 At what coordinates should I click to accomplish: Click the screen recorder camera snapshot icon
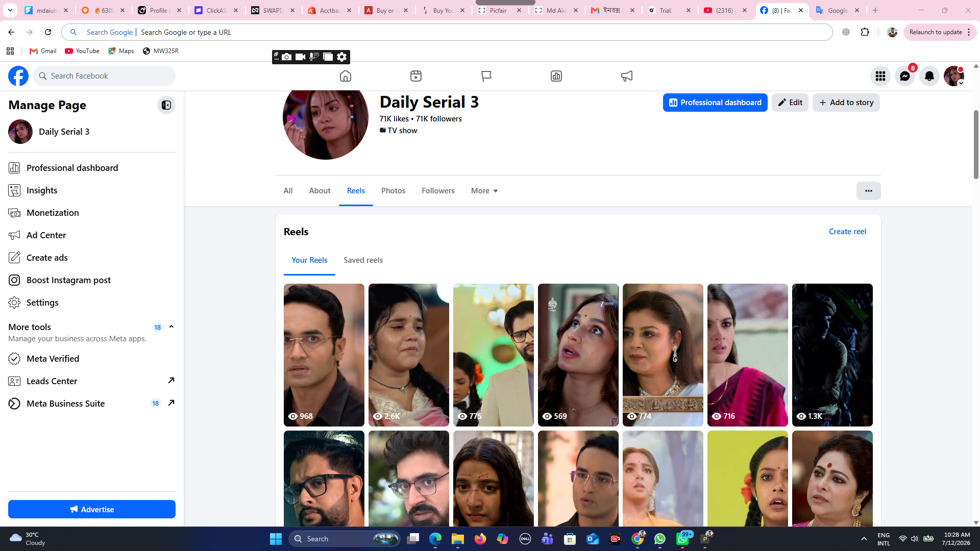pos(287,57)
